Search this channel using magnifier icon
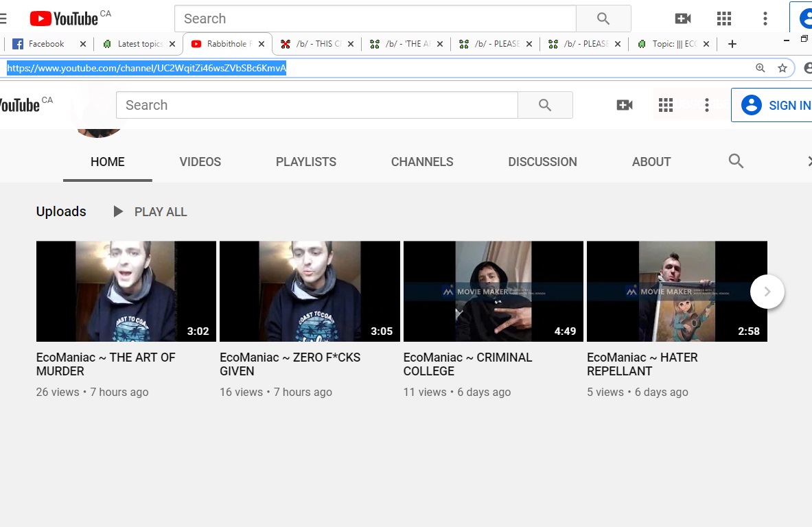 [736, 161]
